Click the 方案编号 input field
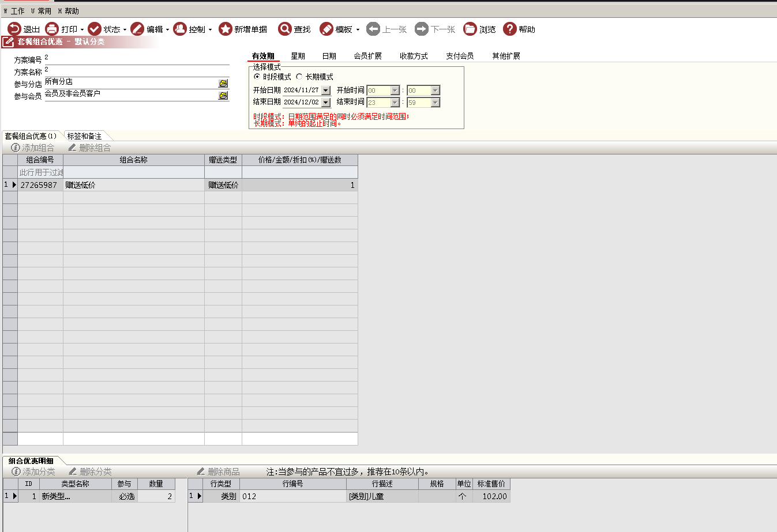Image resolution: width=777 pixels, height=532 pixels. click(x=136, y=58)
